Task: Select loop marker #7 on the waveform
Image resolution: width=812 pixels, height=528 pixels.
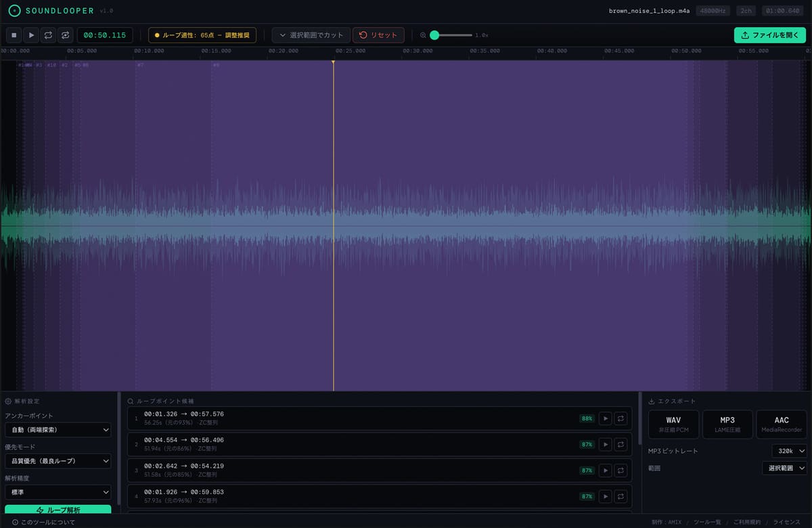Action: point(140,65)
